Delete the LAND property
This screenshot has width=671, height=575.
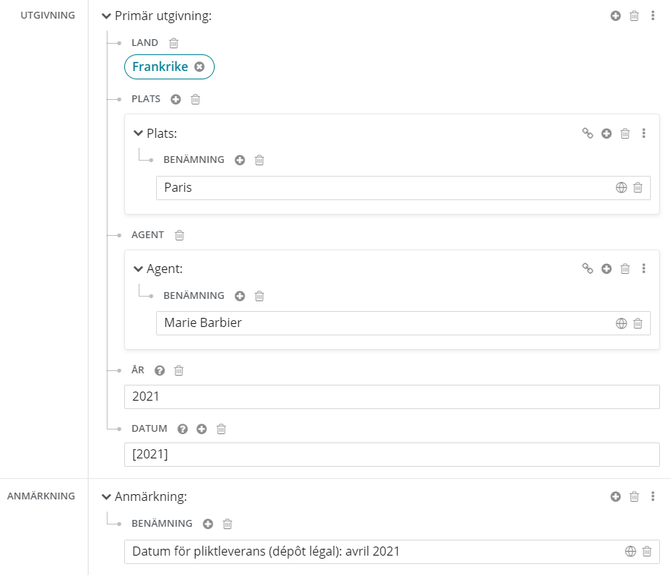(x=174, y=43)
